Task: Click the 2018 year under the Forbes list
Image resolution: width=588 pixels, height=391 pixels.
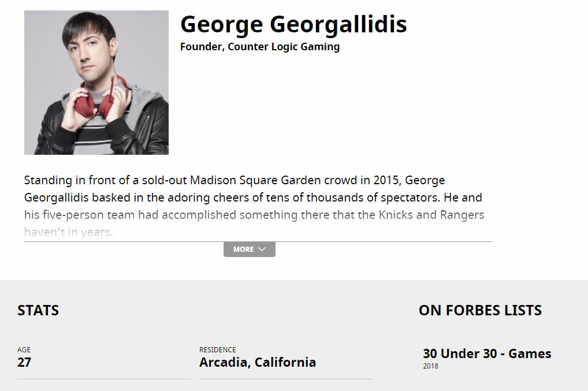Action: pyautogui.click(x=430, y=366)
